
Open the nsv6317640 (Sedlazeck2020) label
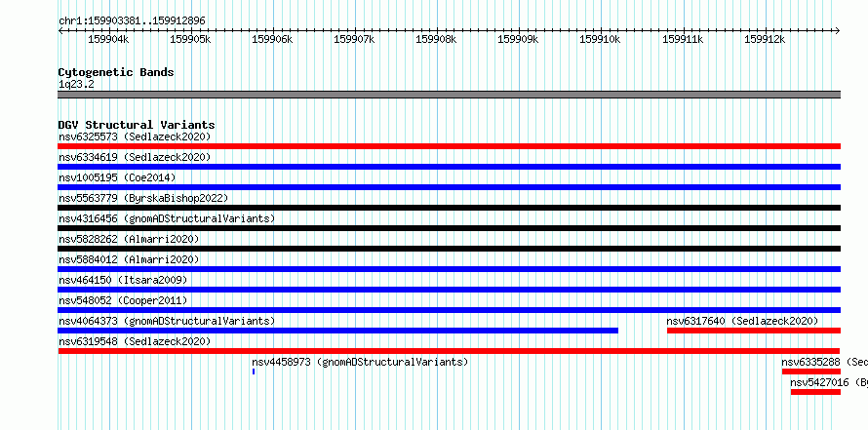point(742,321)
